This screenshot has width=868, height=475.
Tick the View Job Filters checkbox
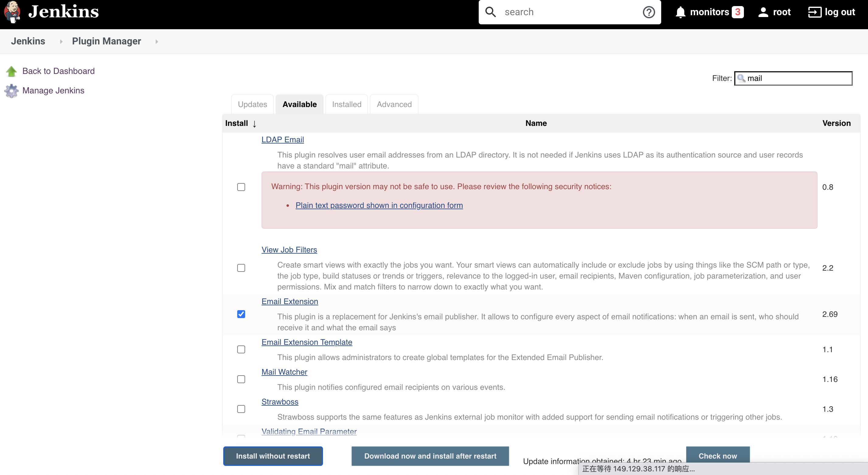coord(241,268)
